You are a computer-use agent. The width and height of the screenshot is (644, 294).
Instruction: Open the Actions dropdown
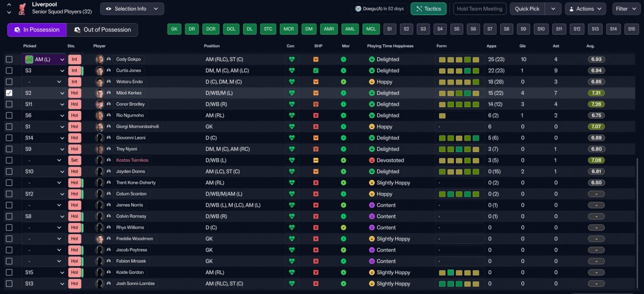pyautogui.click(x=585, y=9)
